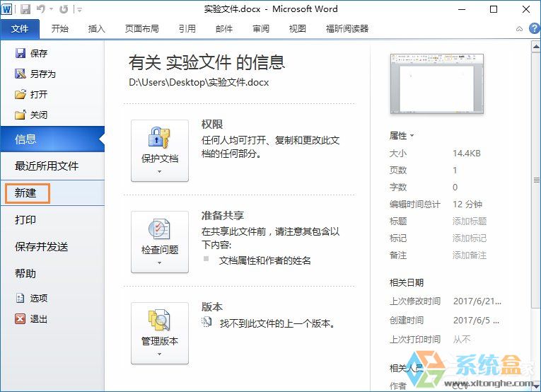Open the 福昕阅读器 tab
This screenshot has height=392, width=541.
347,28
